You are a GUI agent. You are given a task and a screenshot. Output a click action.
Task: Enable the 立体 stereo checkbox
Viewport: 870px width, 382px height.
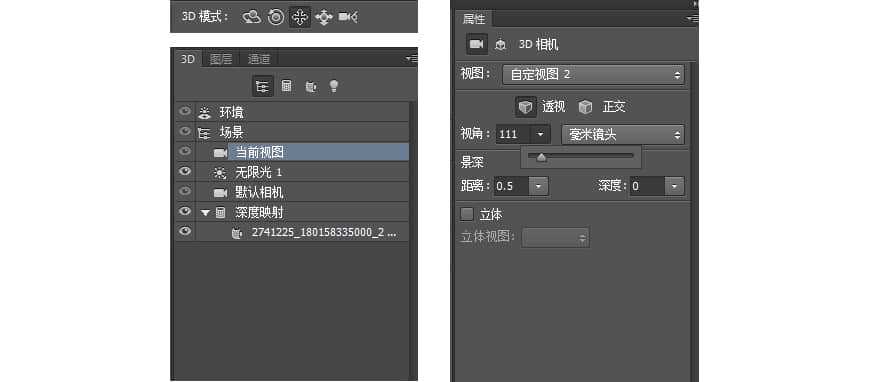pyautogui.click(x=467, y=214)
